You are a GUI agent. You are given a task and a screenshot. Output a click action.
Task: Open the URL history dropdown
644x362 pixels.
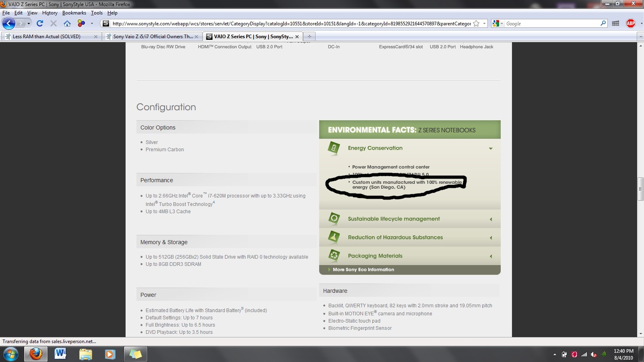[484, 24]
